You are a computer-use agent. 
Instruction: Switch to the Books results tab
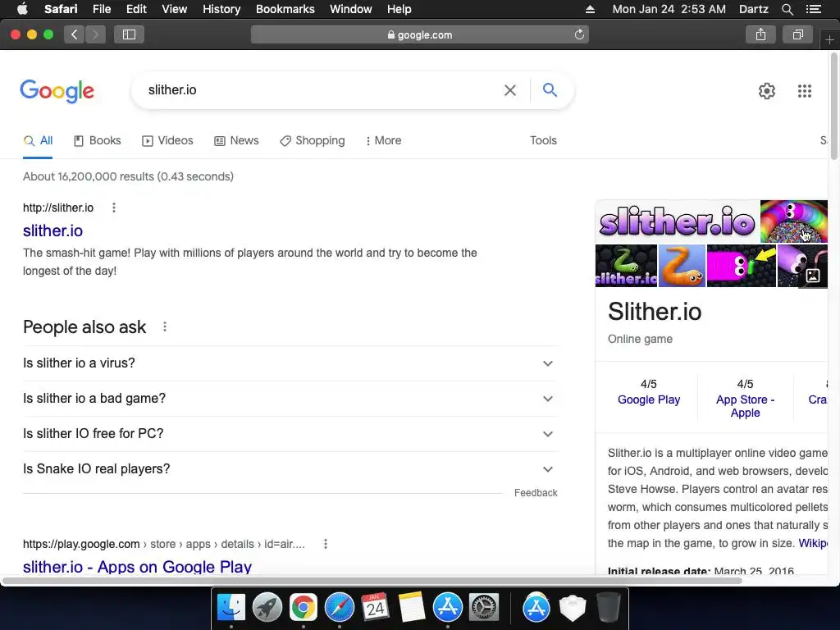coord(97,141)
